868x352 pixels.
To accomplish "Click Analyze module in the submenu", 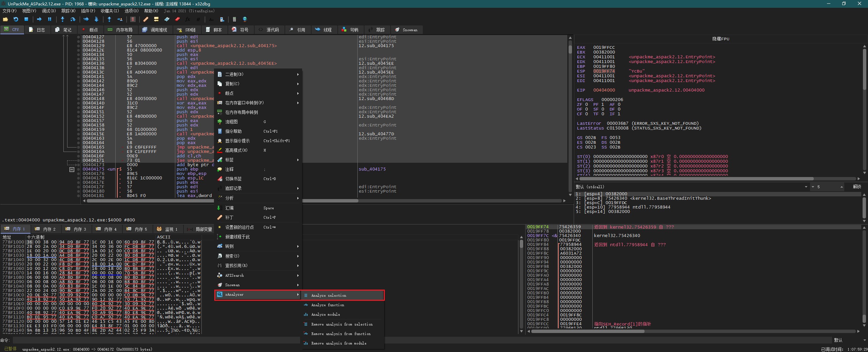I will (x=325, y=314).
